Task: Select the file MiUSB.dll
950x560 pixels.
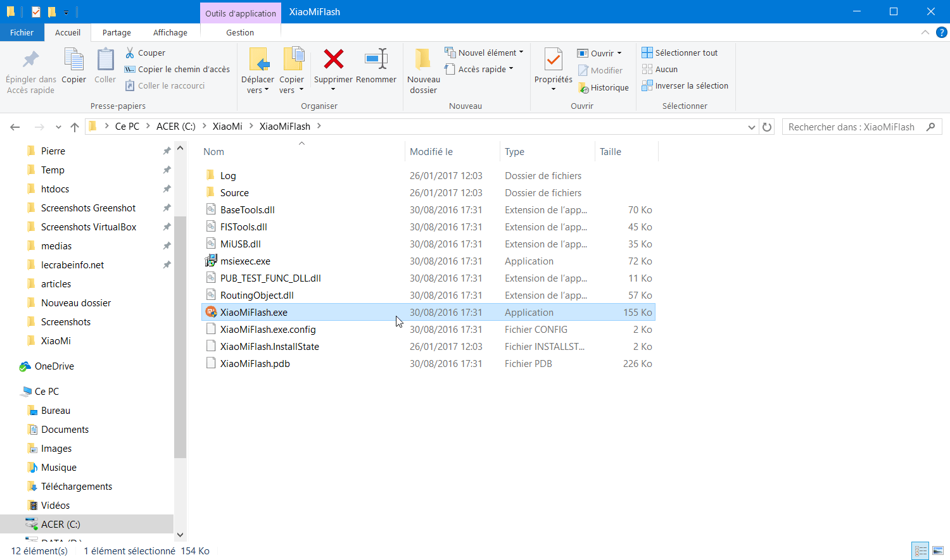Action: coord(241,244)
